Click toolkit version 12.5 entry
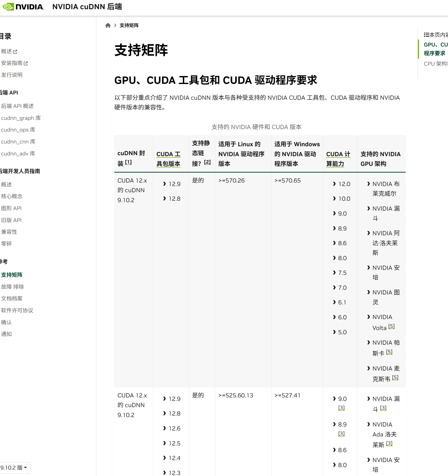 click(x=174, y=443)
